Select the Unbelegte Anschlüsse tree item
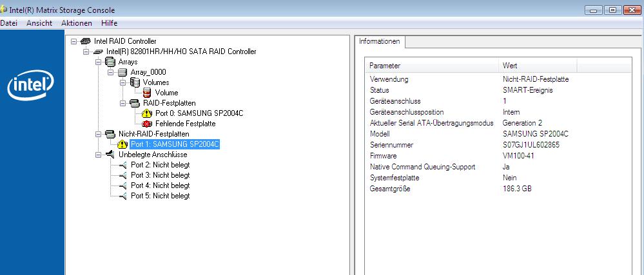Image resolution: width=644 pixels, height=275 pixels. [x=153, y=155]
